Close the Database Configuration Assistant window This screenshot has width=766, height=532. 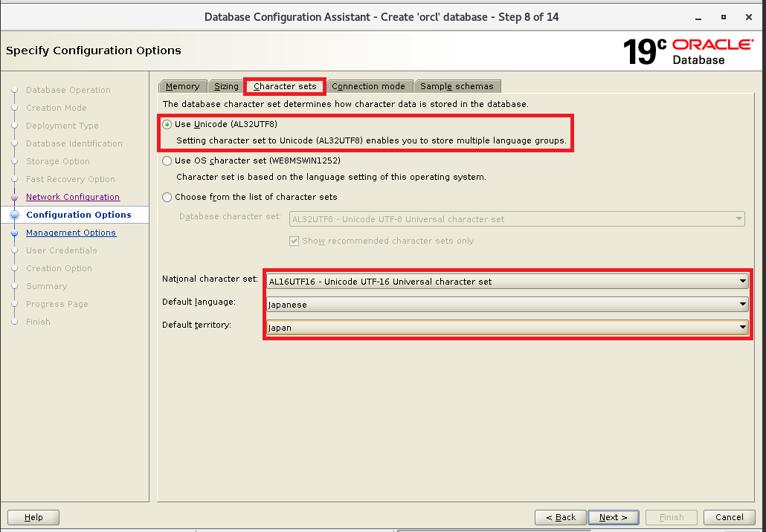coord(748,17)
